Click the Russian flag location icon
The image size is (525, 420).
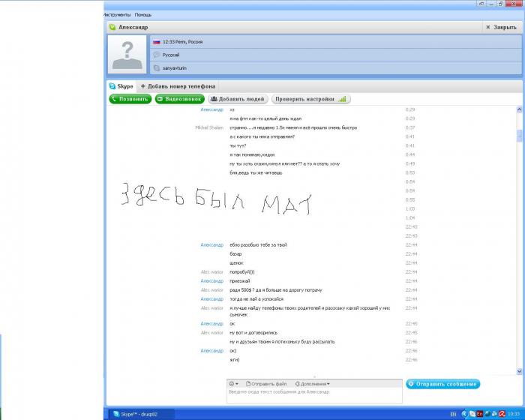pos(156,42)
